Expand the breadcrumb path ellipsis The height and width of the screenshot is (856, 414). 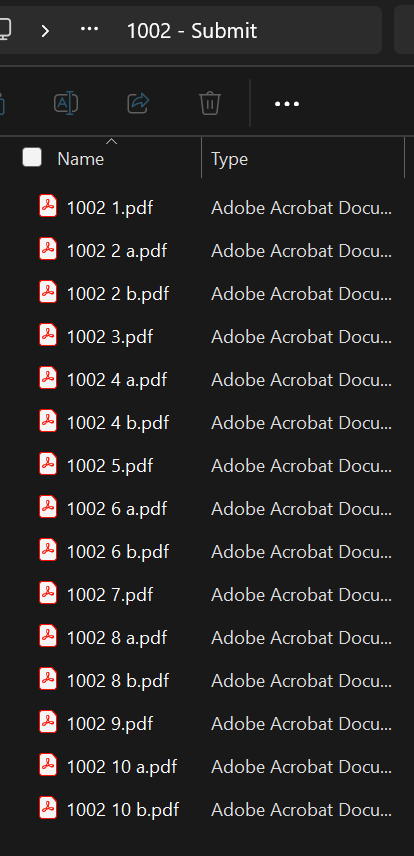coord(90,28)
